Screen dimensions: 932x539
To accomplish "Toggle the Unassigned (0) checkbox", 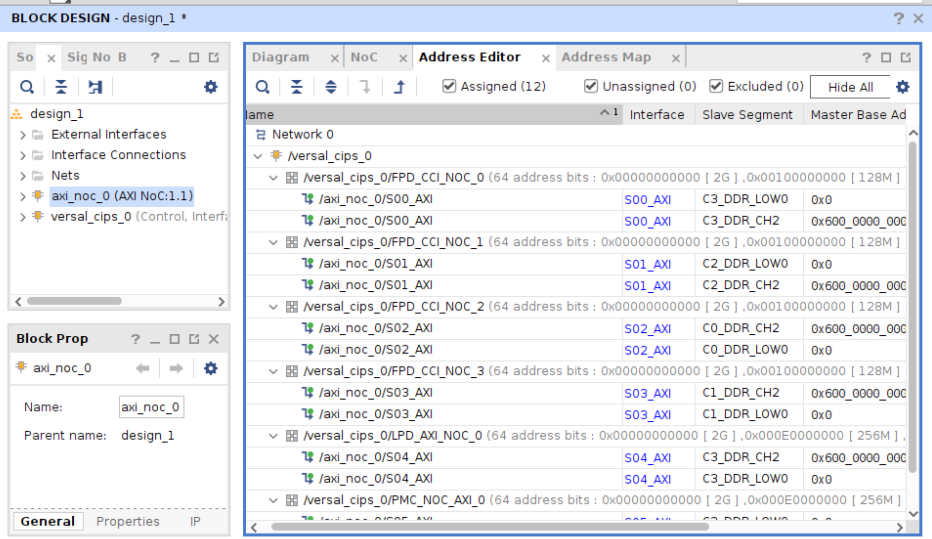I will coord(591,86).
